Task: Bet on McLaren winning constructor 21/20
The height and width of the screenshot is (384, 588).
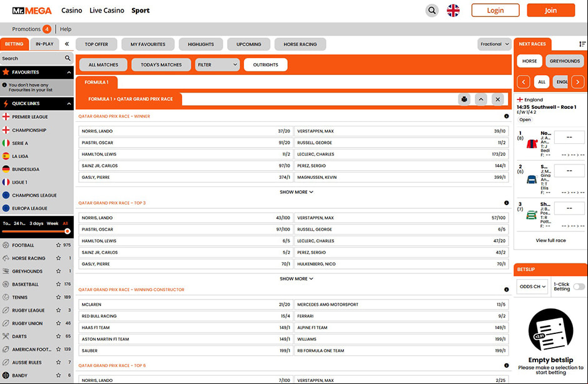Action: 186,305
